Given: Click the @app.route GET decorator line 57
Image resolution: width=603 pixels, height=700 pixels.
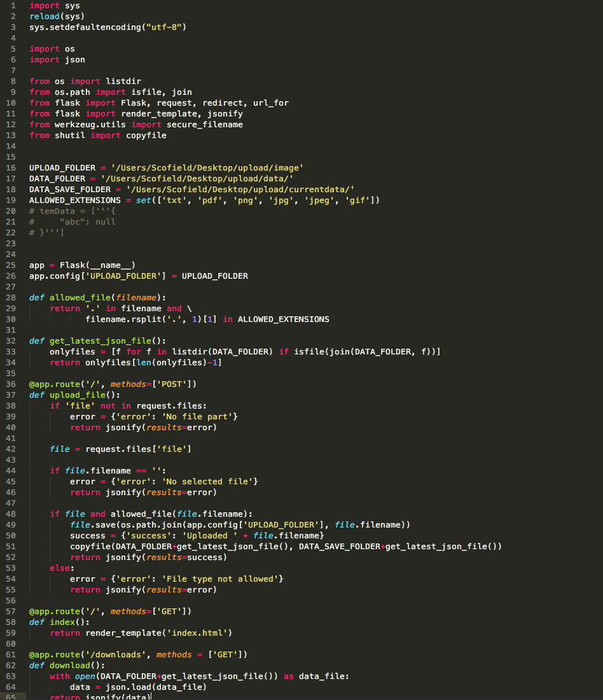Looking at the screenshot, I should coord(110,612).
